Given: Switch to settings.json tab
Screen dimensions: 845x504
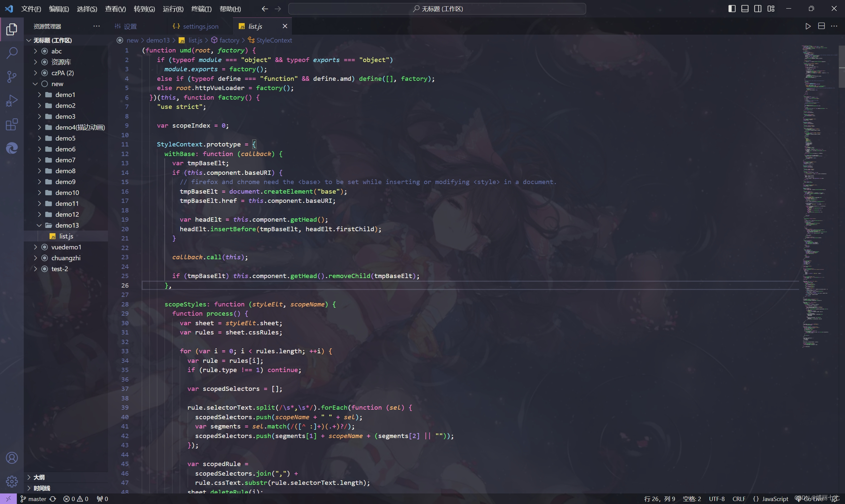Looking at the screenshot, I should (x=200, y=26).
